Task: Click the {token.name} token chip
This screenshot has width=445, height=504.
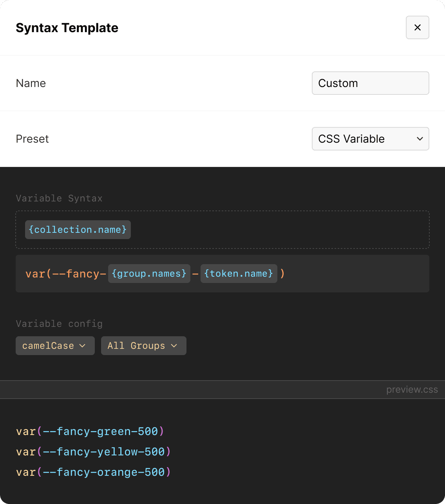Action: [239, 274]
